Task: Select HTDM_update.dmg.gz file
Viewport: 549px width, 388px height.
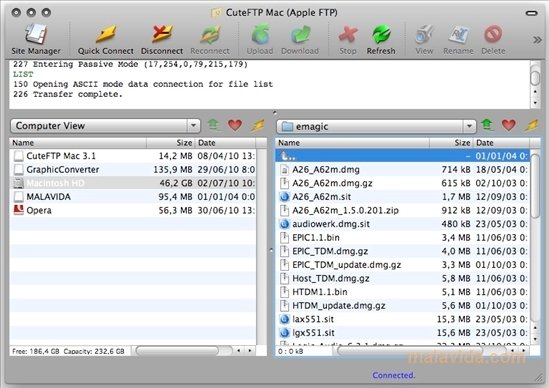Action: (403, 306)
